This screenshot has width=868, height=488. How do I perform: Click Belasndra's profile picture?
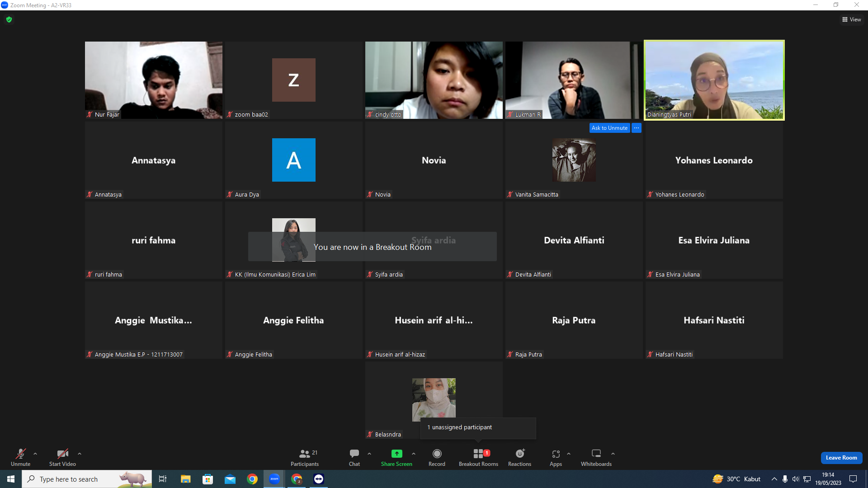click(x=434, y=399)
